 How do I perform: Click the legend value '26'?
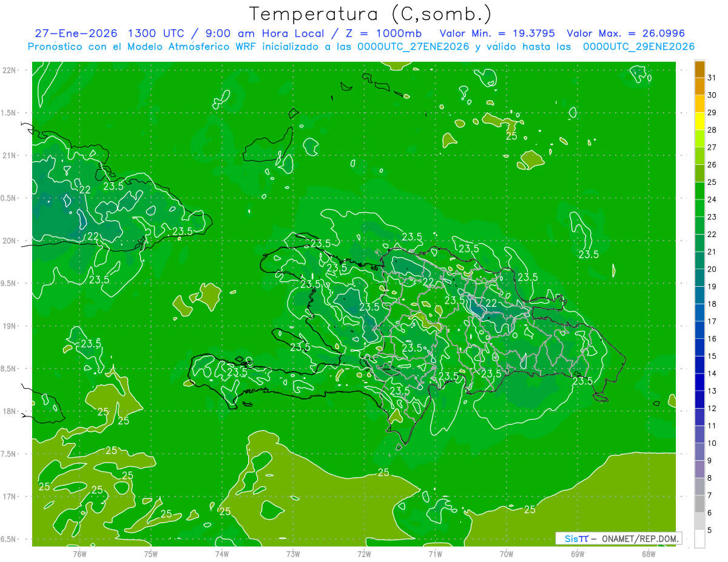712,165
